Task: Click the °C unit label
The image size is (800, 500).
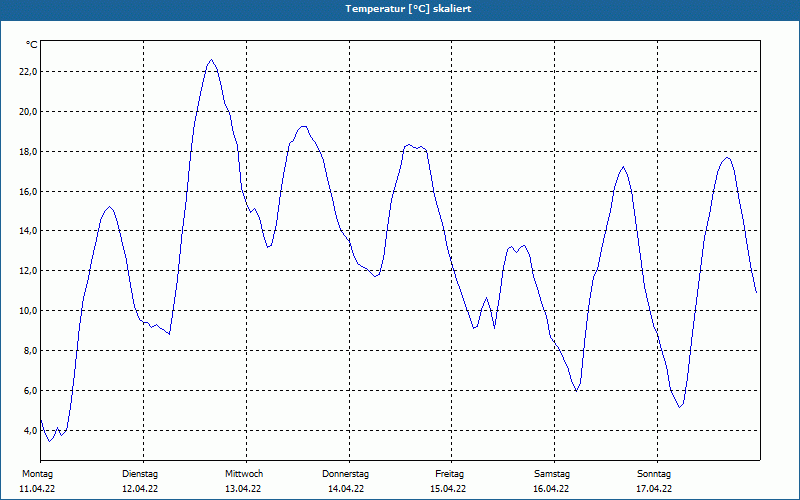Action: [32, 45]
